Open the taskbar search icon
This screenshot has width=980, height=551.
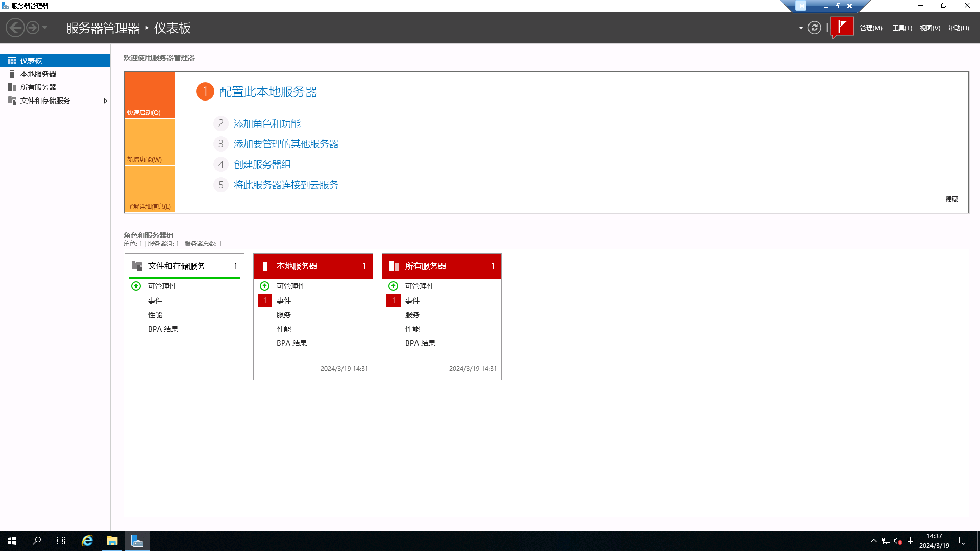pyautogui.click(x=36, y=540)
